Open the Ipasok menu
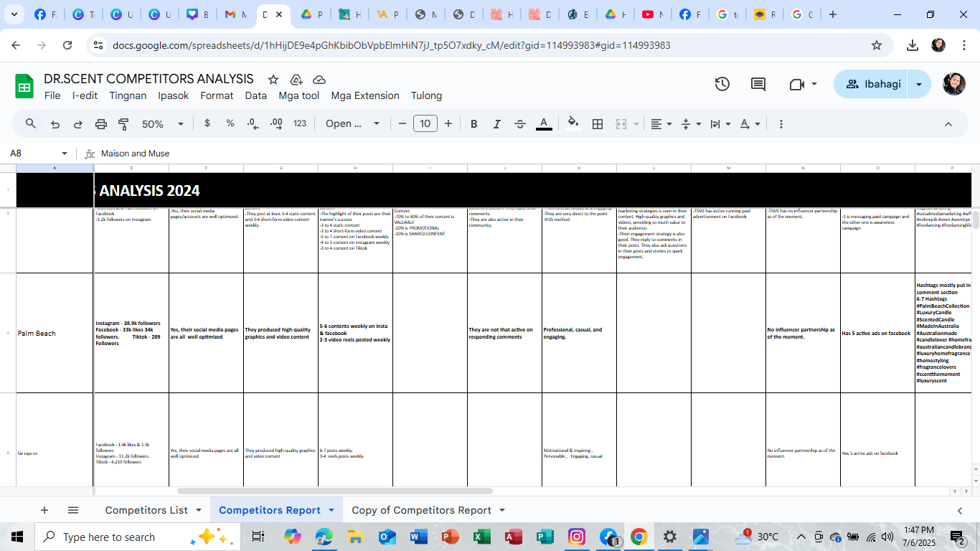Screen dimensions: 980x551 click(x=174, y=95)
